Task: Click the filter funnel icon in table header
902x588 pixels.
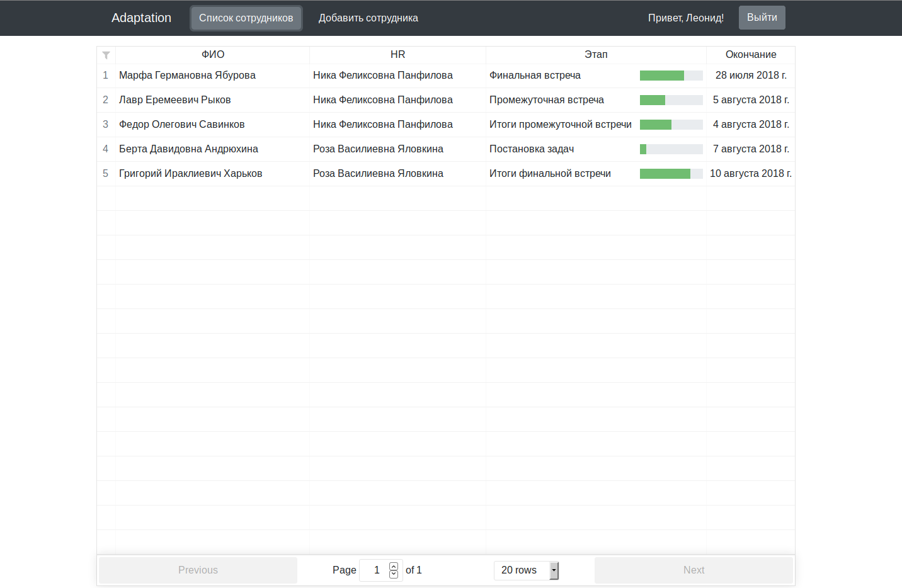Action: click(106, 55)
